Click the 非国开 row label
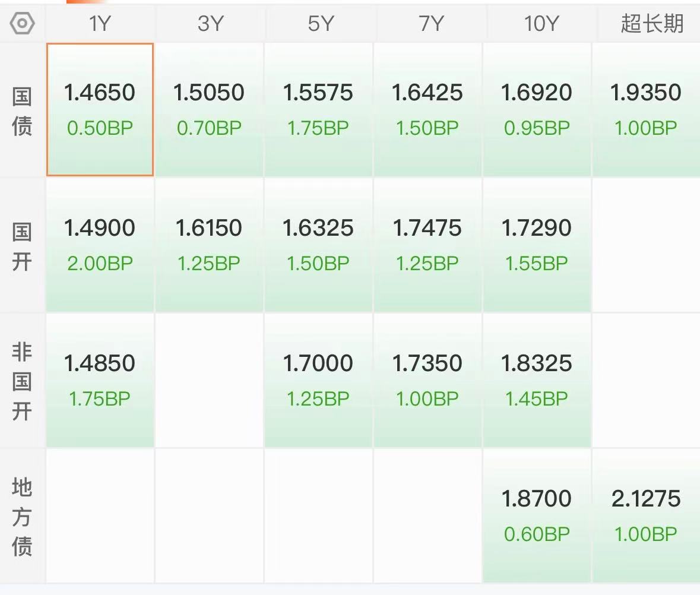The image size is (700, 595). coord(22,381)
